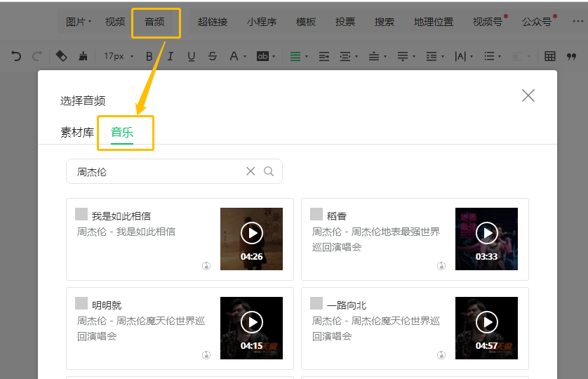Click the 一路向北 song title
Viewport: 588px width, 379px height.
(x=347, y=305)
